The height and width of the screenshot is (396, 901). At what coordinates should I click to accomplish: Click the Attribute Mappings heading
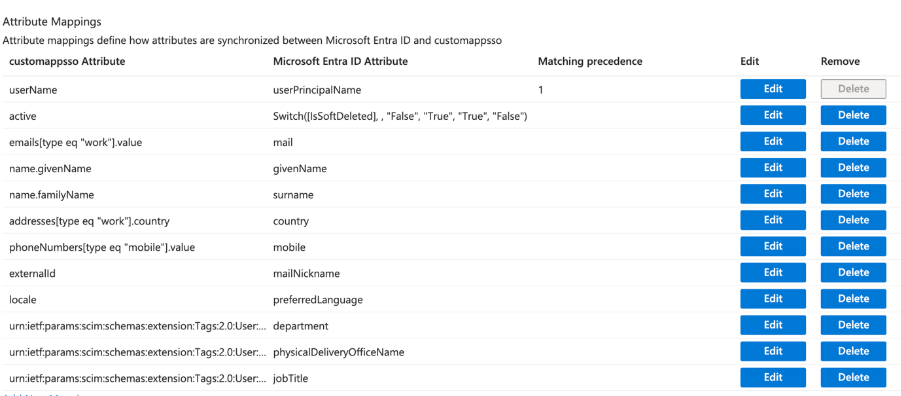(52, 22)
